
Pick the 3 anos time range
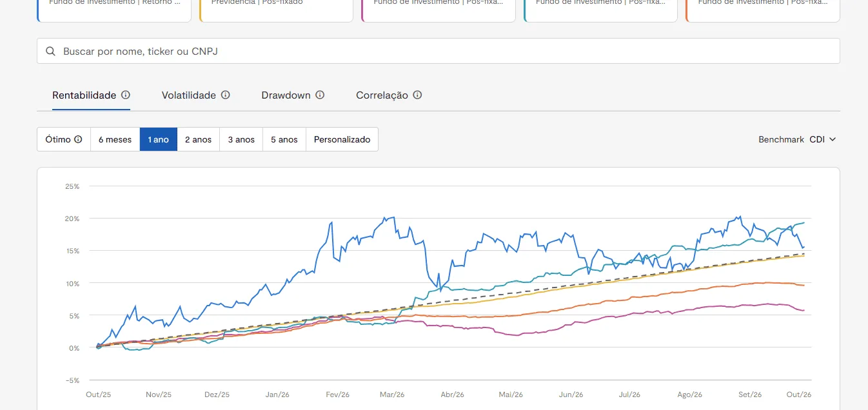(x=241, y=139)
